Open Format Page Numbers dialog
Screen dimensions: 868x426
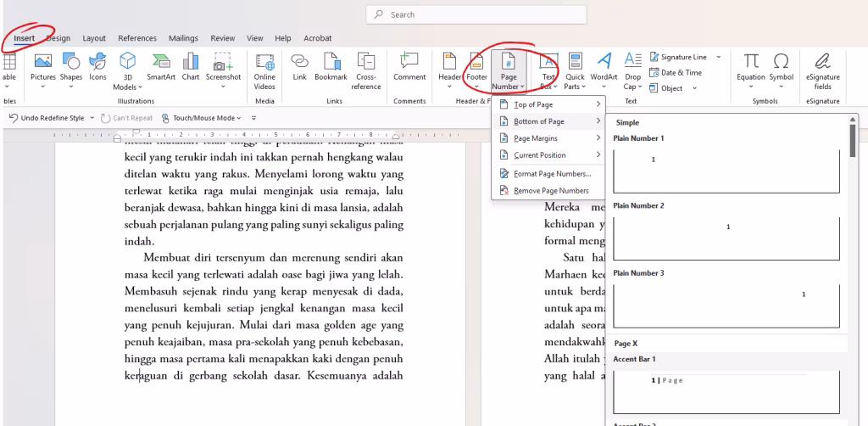[548, 174]
